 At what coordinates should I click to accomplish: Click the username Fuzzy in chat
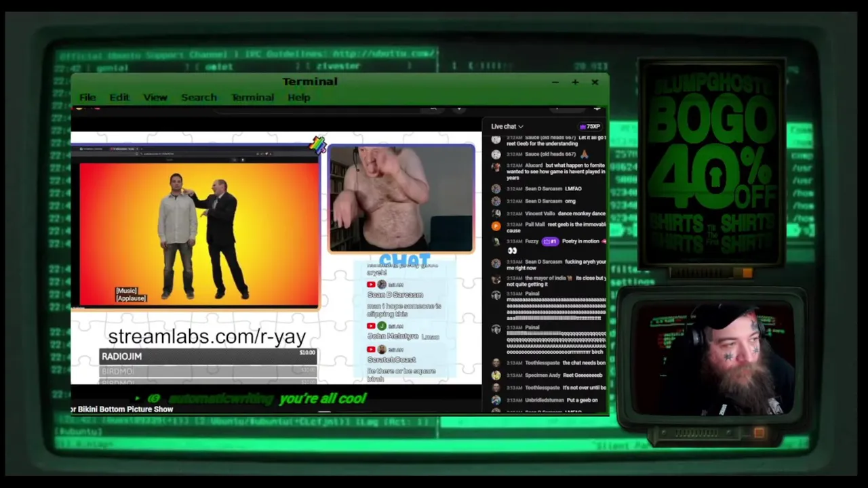[532, 241]
